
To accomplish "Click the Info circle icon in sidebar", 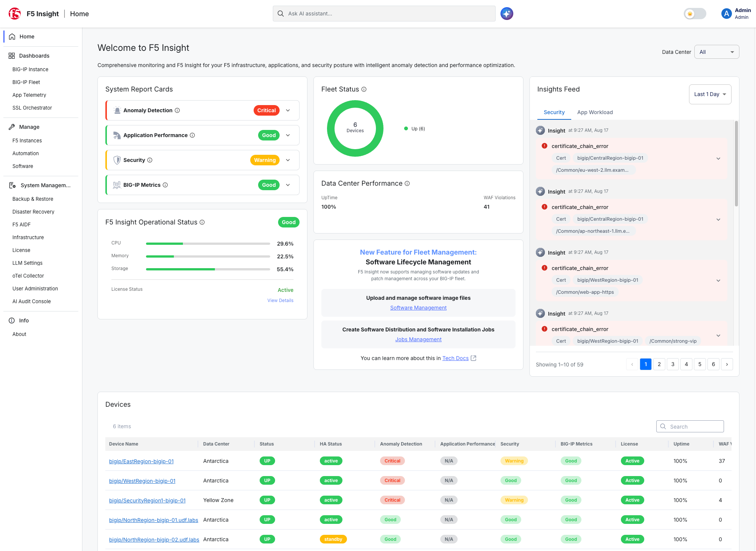I will click(12, 321).
